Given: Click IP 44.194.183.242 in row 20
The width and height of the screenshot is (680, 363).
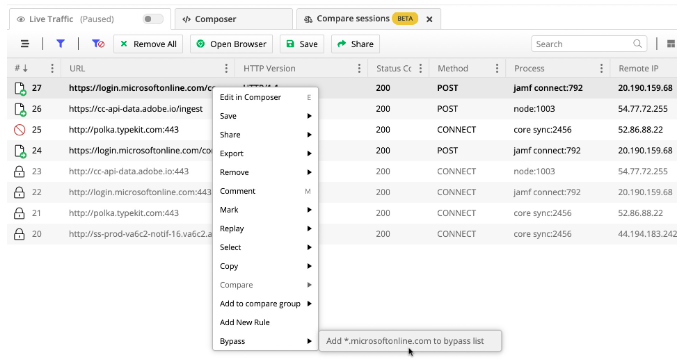Looking at the screenshot, I should [647, 234].
